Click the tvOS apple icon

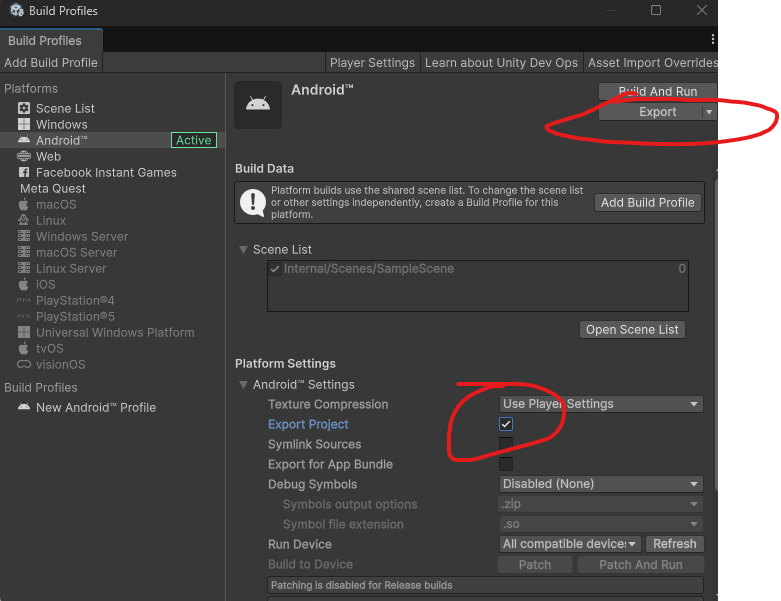tap(24, 348)
